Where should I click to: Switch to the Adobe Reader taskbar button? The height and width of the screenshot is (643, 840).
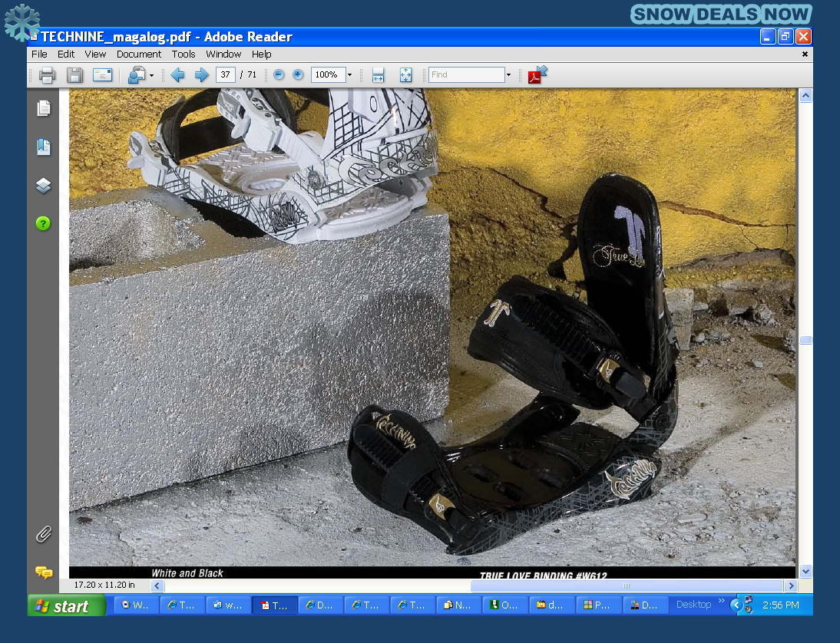pos(274,605)
